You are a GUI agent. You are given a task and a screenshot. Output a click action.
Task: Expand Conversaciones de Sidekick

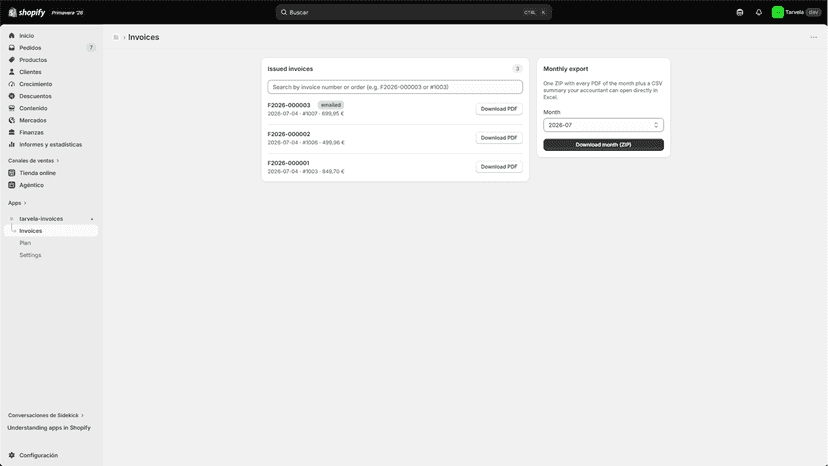point(45,415)
